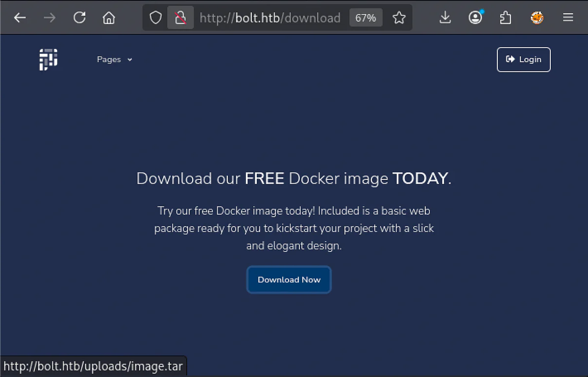Open the tracking protection shield icon

pyautogui.click(x=155, y=18)
